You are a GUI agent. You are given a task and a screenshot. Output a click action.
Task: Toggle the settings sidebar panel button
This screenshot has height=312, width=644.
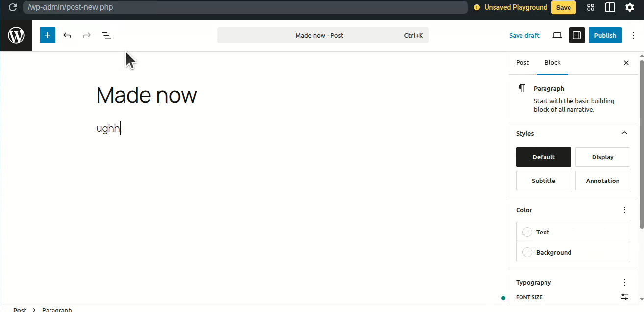(577, 35)
